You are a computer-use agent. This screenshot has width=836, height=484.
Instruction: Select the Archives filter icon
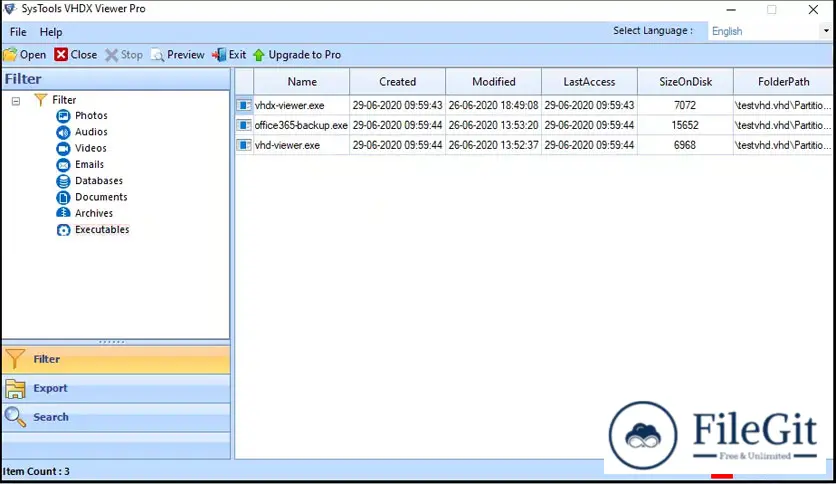[63, 213]
